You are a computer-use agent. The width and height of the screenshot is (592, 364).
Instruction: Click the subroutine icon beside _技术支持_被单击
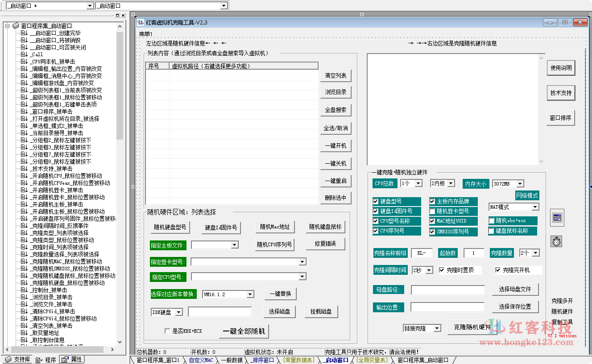click(24, 169)
